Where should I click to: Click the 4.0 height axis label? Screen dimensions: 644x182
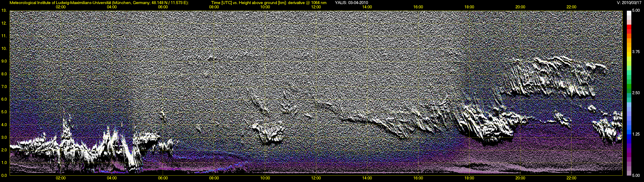pos(4,125)
